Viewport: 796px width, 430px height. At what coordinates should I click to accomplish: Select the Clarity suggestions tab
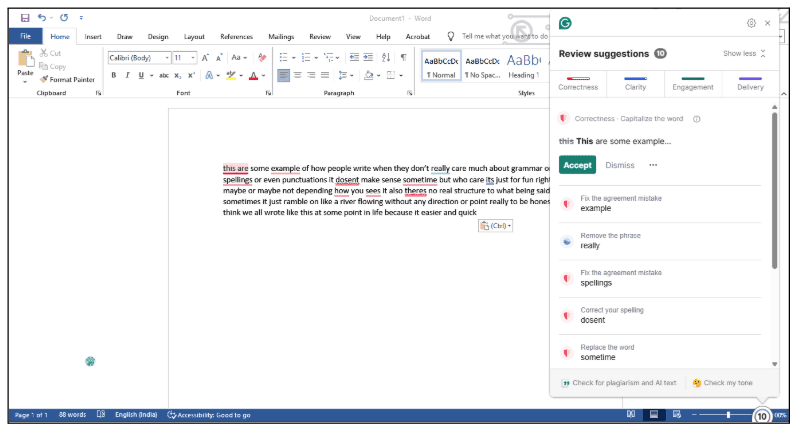click(635, 84)
